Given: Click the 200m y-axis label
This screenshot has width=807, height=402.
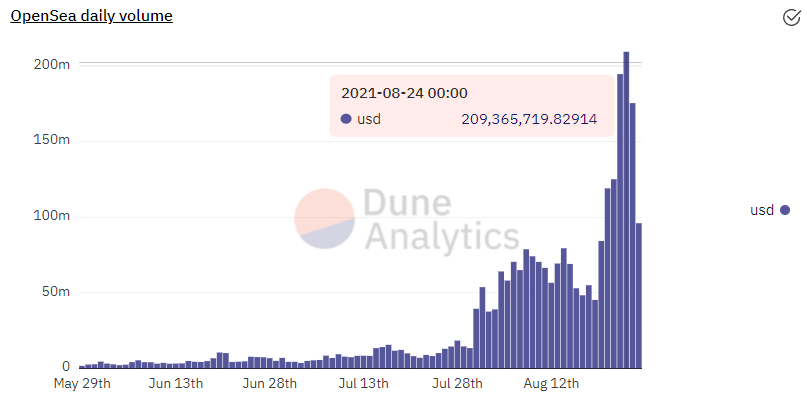Looking at the screenshot, I should coord(49,64).
